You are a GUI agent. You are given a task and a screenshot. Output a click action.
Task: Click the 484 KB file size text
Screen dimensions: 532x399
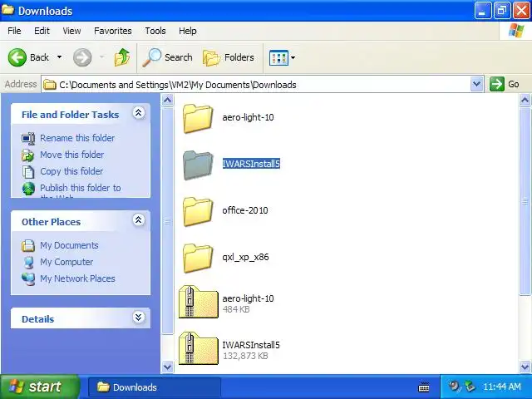(236, 309)
